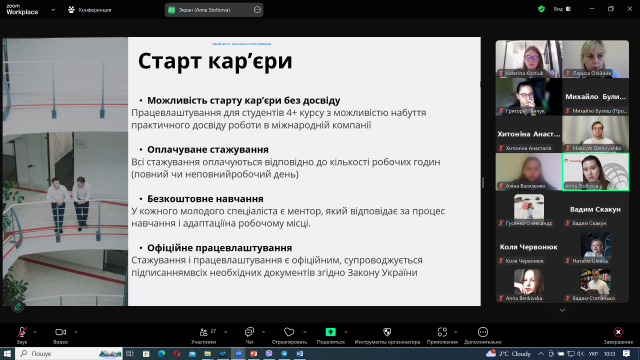640x360 pixels.
Task: Open the Участники participants panel
Action: [204, 335]
